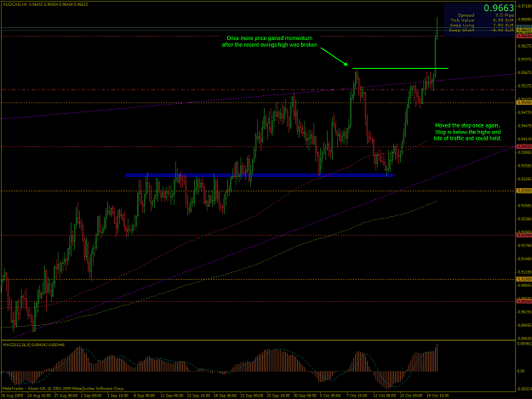Select the green swing-high horizontal line

[x=400, y=68]
